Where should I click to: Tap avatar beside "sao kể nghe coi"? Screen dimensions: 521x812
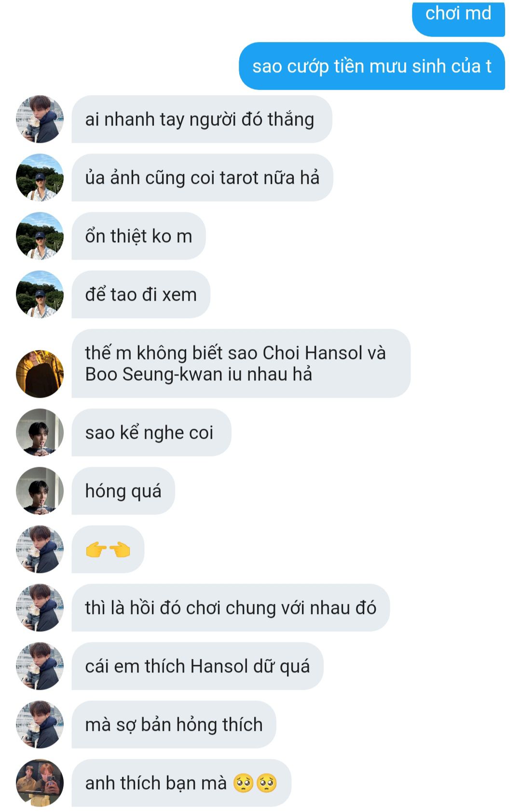click(40, 433)
